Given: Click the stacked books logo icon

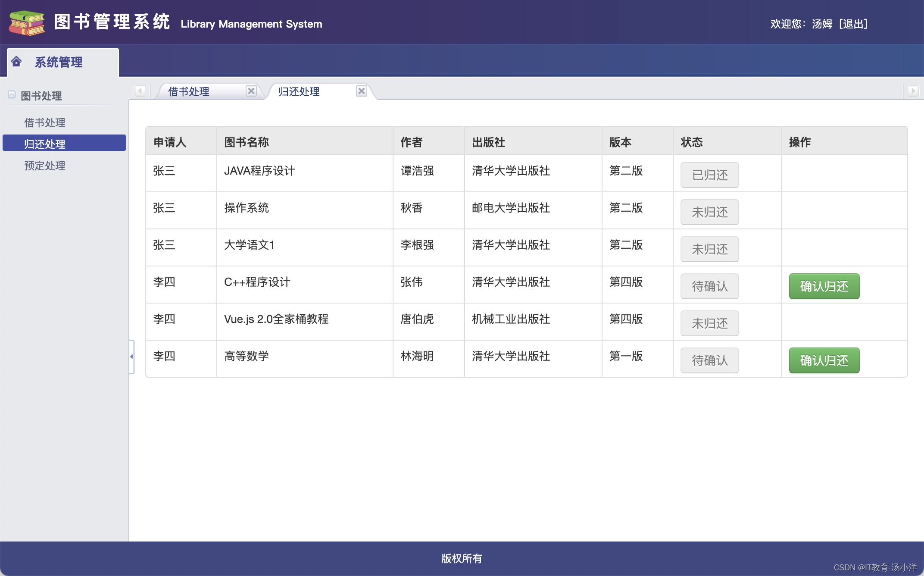Looking at the screenshot, I should [x=27, y=23].
